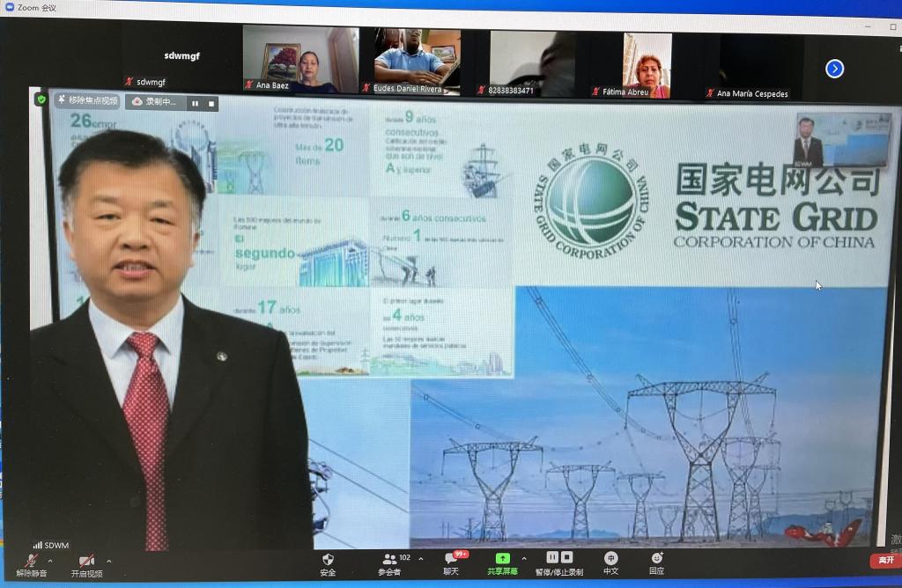Turn on the camera (开启视频)
This screenshot has height=588, width=902.
click(x=86, y=562)
